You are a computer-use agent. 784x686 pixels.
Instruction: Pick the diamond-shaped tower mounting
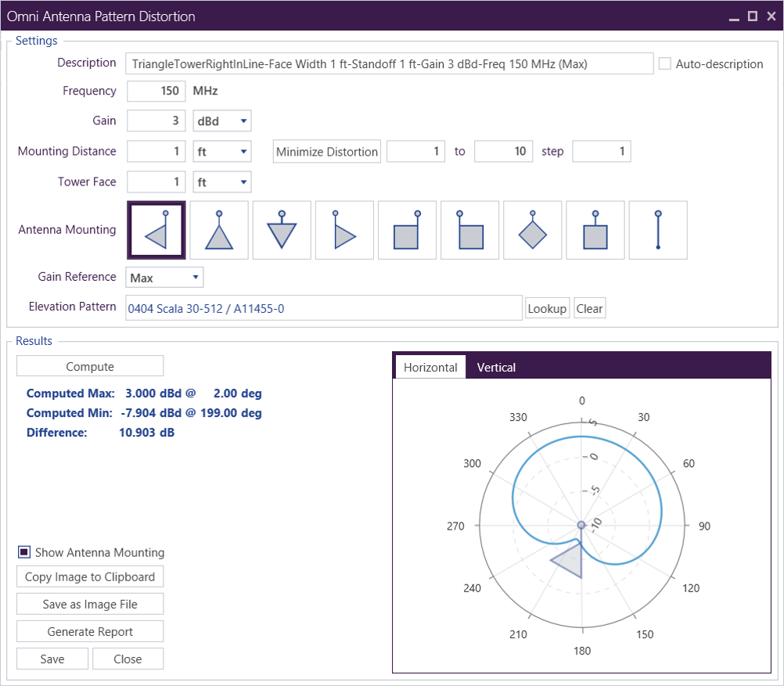click(x=532, y=230)
